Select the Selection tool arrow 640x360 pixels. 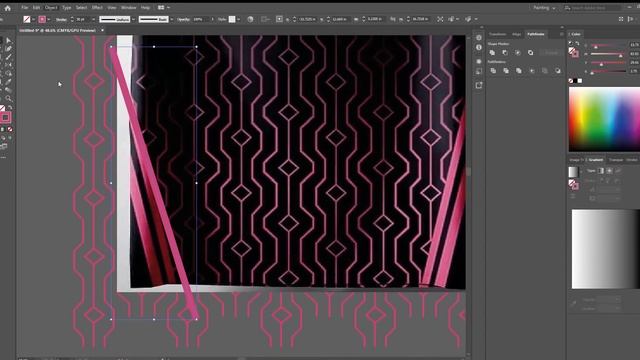coord(9,40)
